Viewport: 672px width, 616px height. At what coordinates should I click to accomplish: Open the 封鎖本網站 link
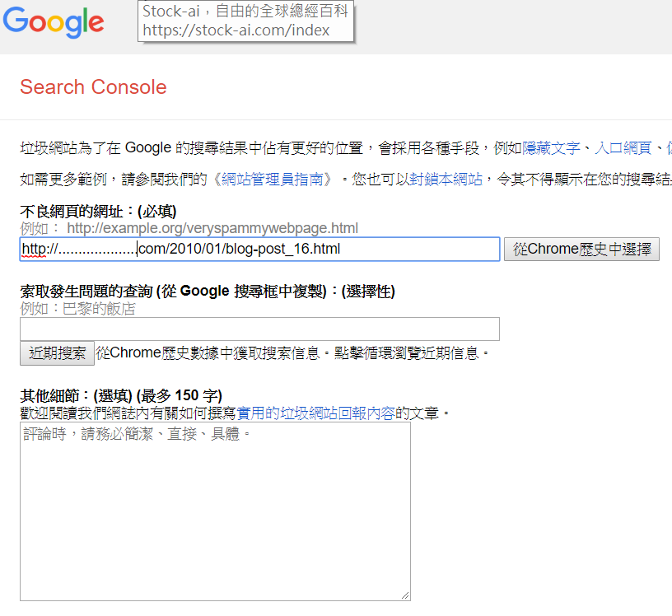click(446, 180)
